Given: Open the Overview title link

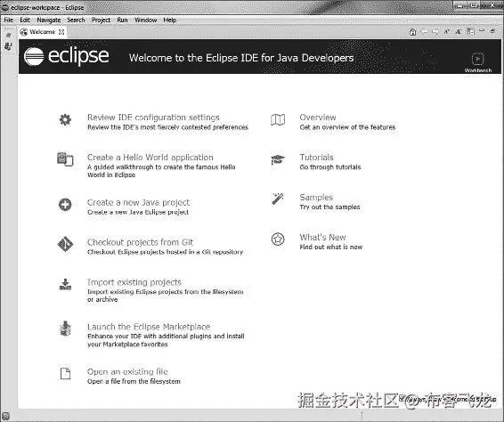Looking at the screenshot, I should coord(318,118).
